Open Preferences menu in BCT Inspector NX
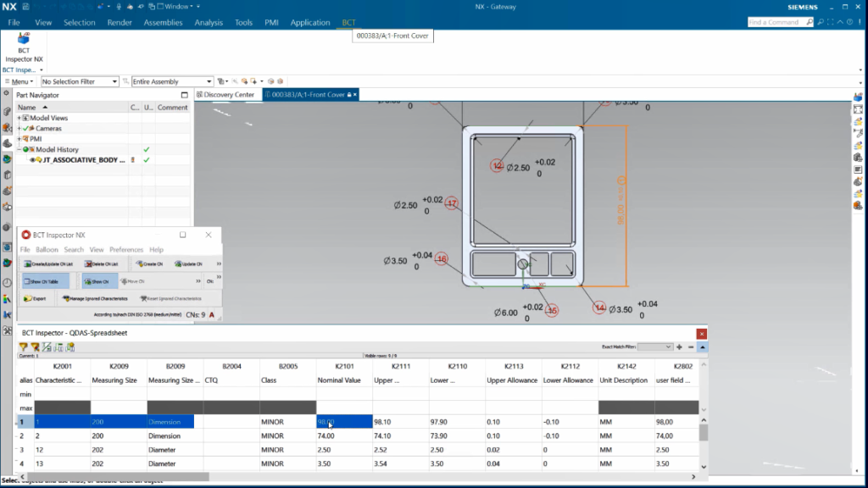Image resolution: width=868 pixels, height=488 pixels. (126, 250)
